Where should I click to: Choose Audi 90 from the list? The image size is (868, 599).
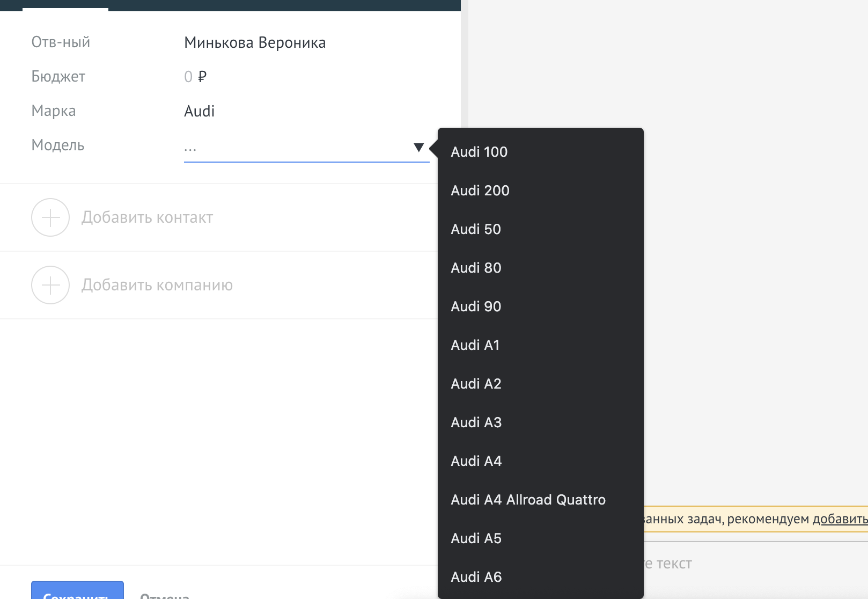coord(476,306)
